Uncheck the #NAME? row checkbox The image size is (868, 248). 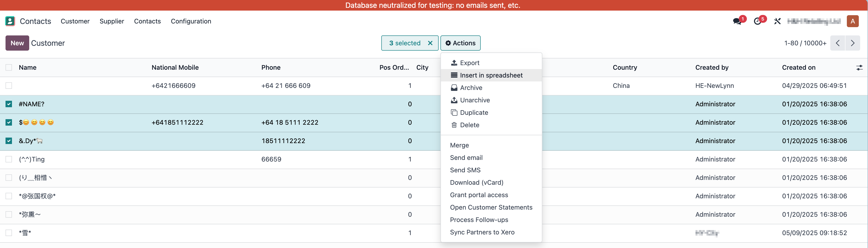coord(9,104)
